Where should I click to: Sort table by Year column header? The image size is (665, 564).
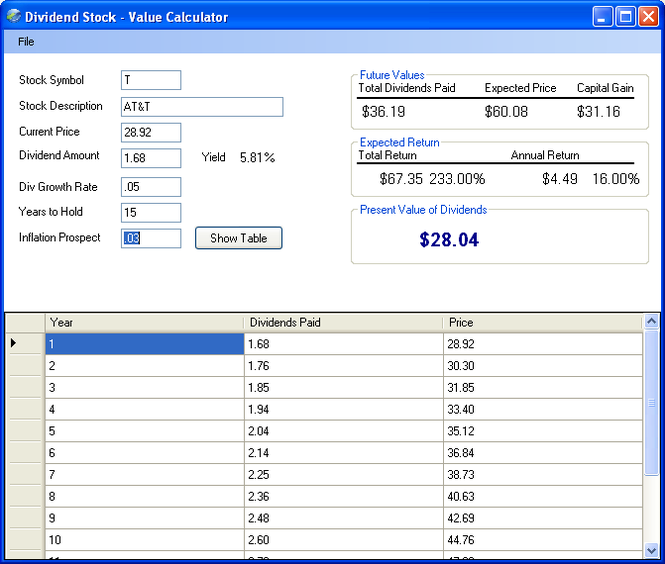144,323
